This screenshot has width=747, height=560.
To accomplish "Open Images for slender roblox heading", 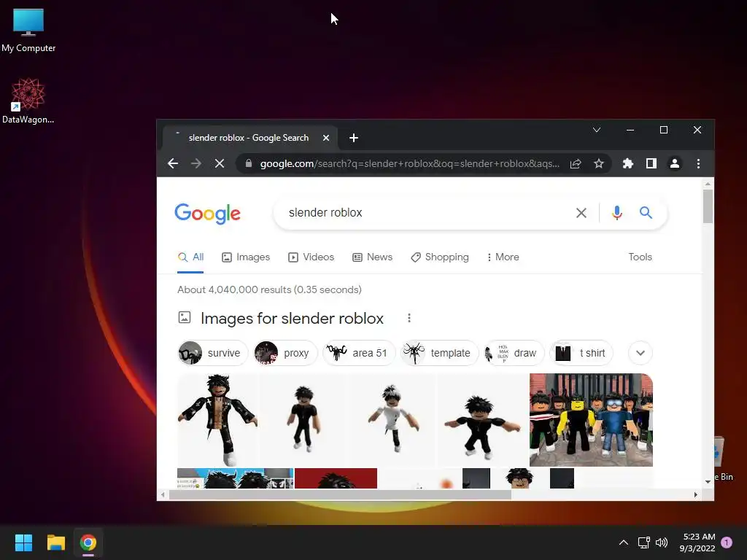I will (x=292, y=319).
